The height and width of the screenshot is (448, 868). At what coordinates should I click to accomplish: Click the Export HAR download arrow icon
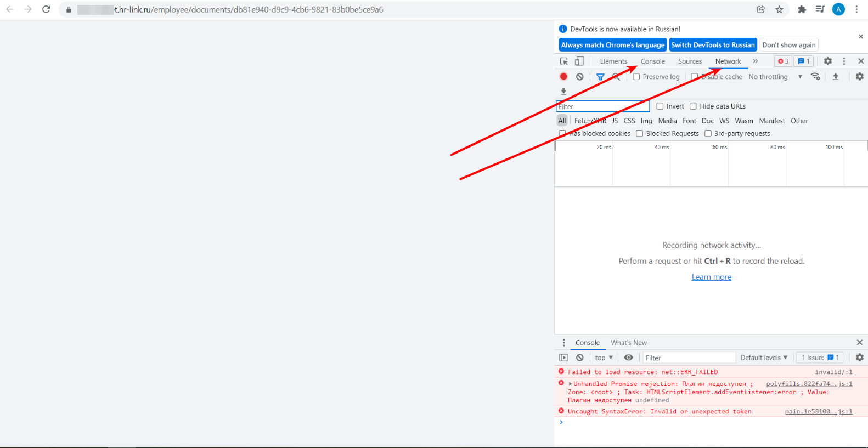563,92
